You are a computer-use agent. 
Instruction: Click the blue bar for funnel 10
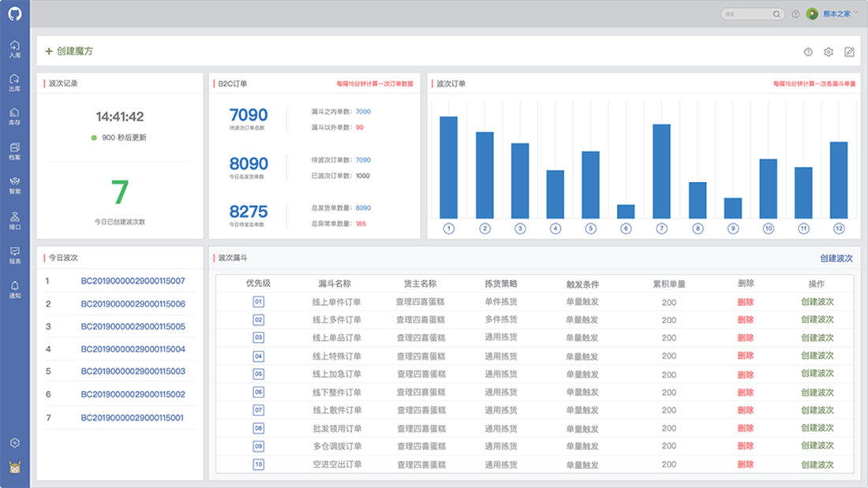click(x=768, y=188)
